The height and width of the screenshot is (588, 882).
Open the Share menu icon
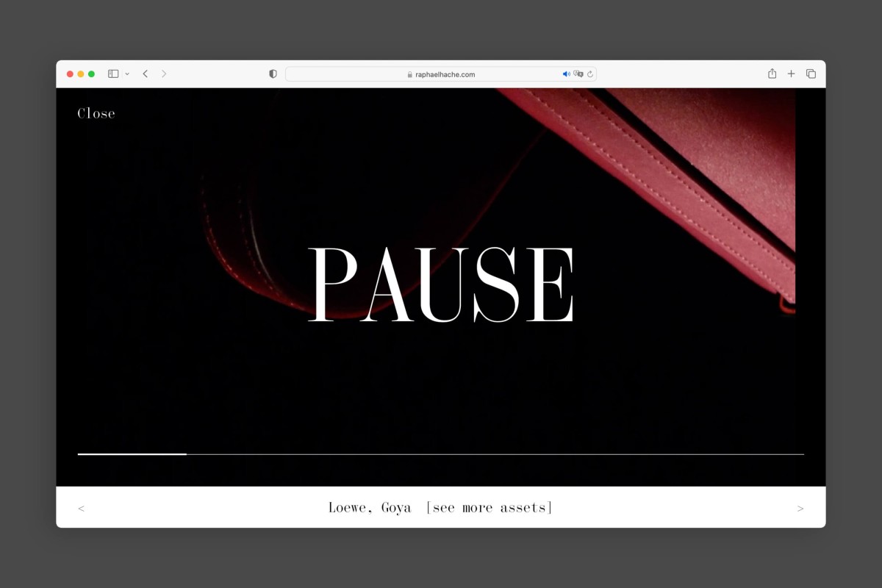pos(772,73)
